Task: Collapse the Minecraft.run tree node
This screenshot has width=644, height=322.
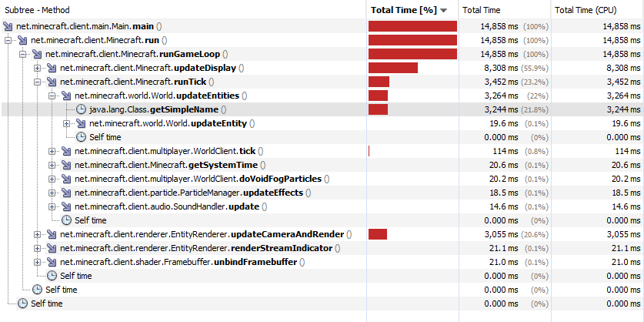Action: [x=8, y=40]
